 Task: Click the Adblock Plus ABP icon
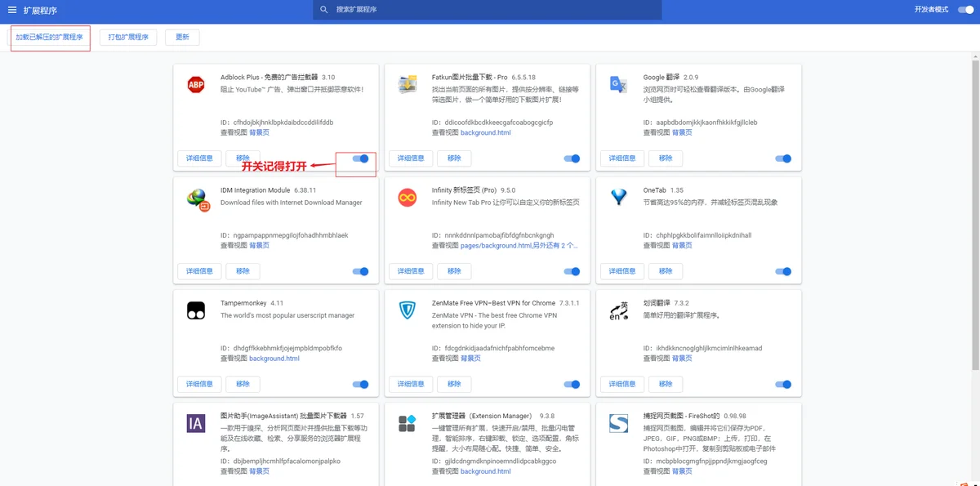click(x=196, y=84)
